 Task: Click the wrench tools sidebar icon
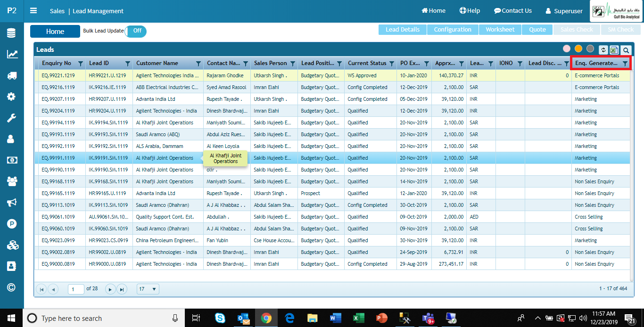[12, 118]
